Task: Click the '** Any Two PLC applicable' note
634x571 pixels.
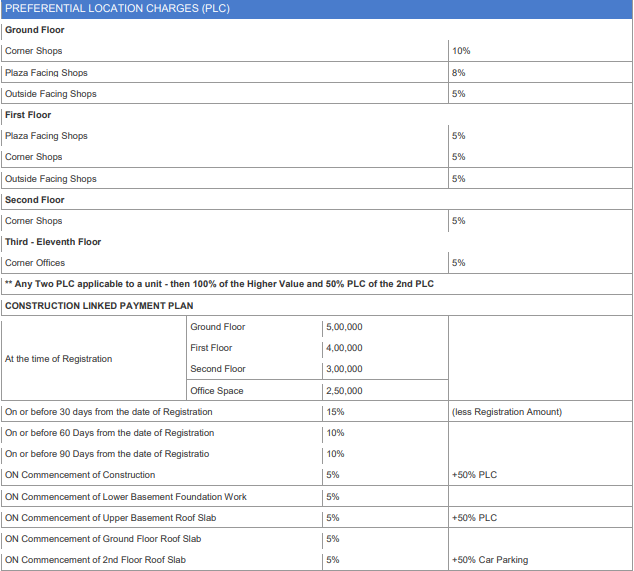Action: [219, 284]
